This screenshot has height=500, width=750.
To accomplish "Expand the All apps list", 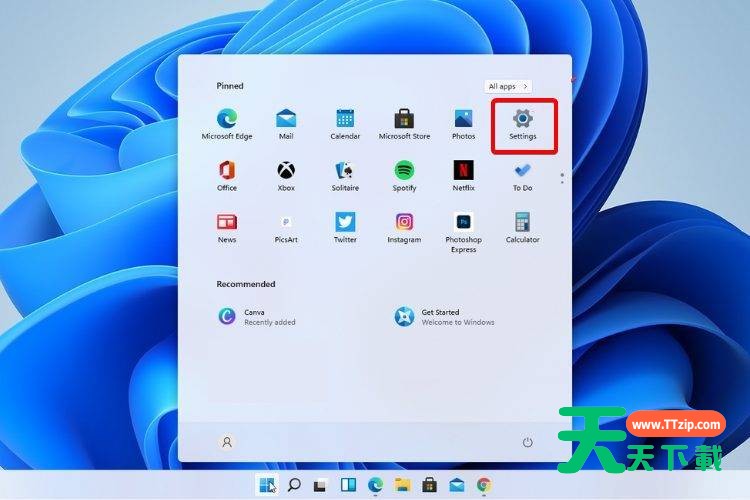I will [509, 87].
